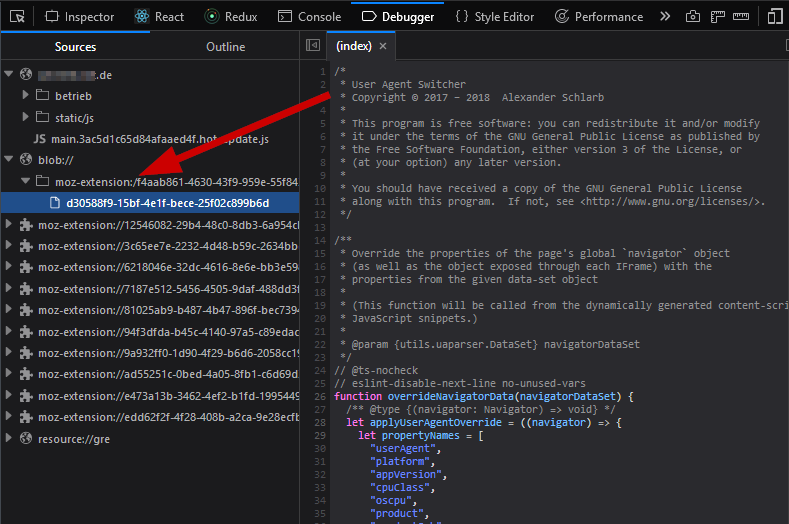Select file d30588f9-15bf-4e1f-bece-25f02c899b6d
The height and width of the screenshot is (524, 789).
[x=150, y=203]
